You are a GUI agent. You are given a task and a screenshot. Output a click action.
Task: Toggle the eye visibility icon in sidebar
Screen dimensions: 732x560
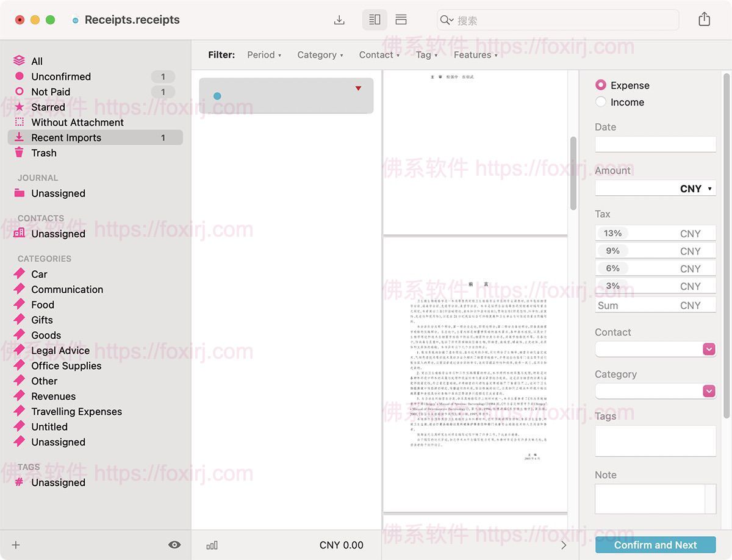coord(174,545)
